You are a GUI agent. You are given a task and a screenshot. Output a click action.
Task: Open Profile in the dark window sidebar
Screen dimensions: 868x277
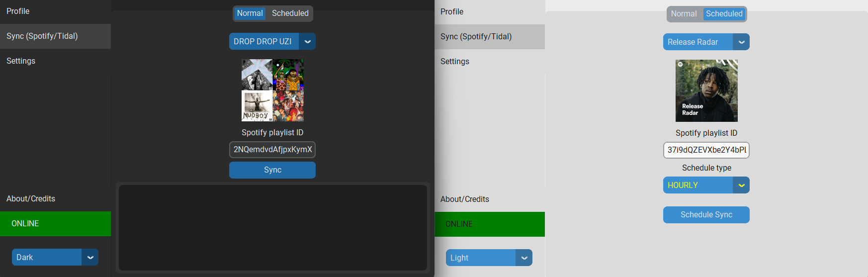pyautogui.click(x=55, y=11)
